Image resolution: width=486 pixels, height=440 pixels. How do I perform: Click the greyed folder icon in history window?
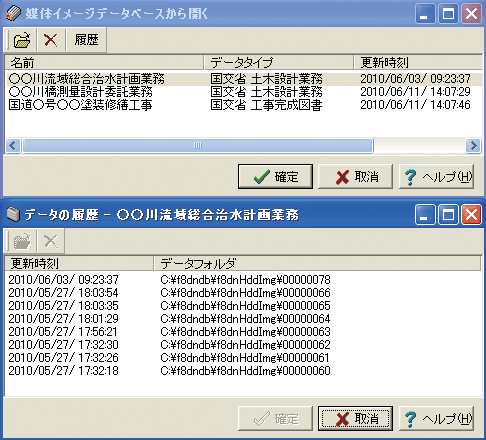pos(22,241)
